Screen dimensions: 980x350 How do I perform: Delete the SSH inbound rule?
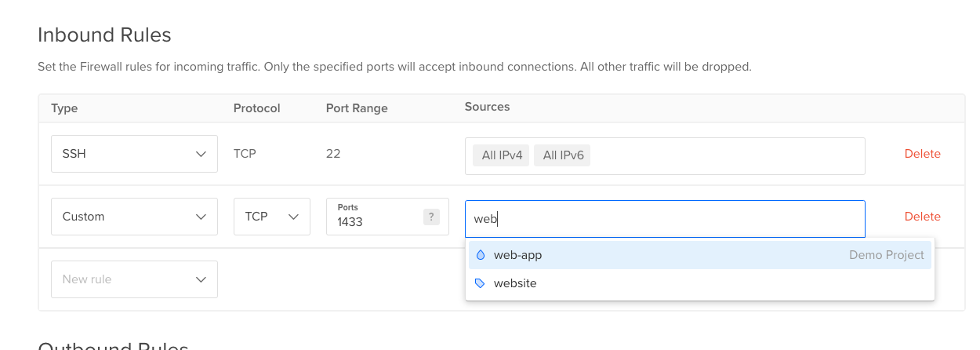[922, 154]
